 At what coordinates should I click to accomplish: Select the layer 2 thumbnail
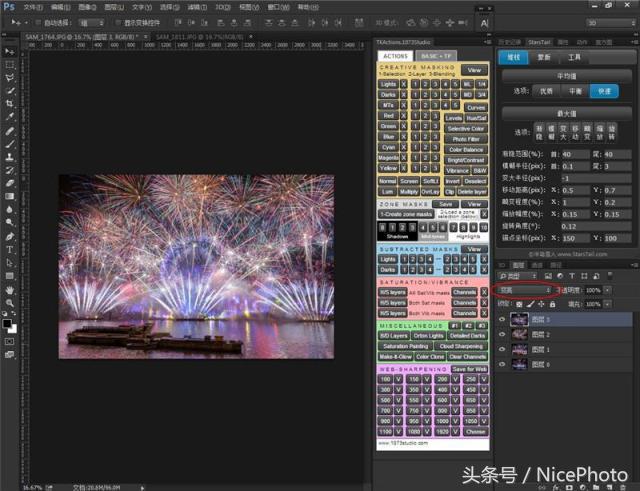520,335
